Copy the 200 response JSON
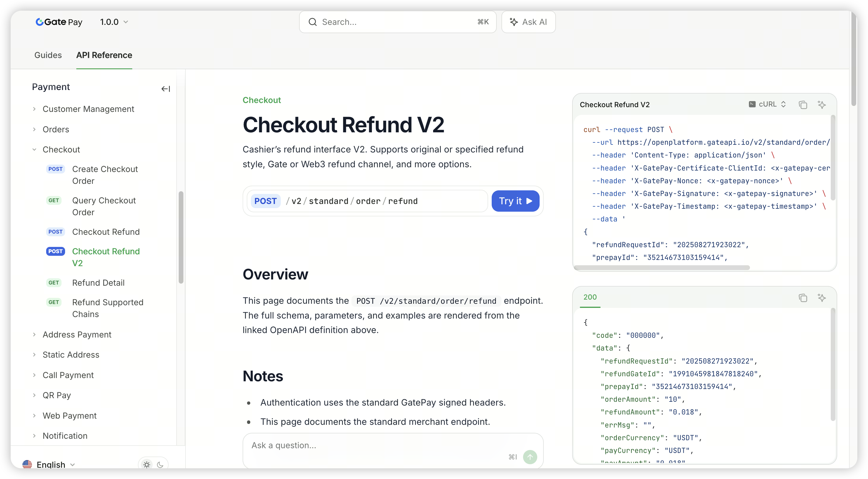This screenshot has height=479, width=868. click(x=803, y=298)
